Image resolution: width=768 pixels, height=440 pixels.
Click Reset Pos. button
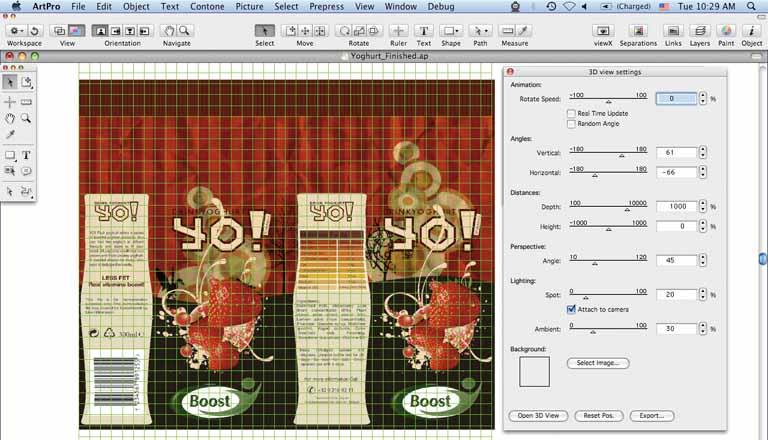(x=599, y=416)
